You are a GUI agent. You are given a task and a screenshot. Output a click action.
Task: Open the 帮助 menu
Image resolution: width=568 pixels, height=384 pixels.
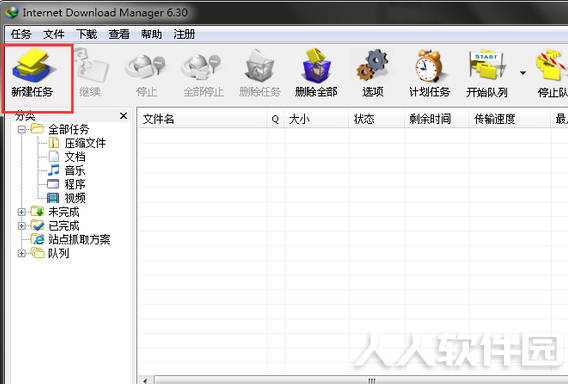coord(151,34)
